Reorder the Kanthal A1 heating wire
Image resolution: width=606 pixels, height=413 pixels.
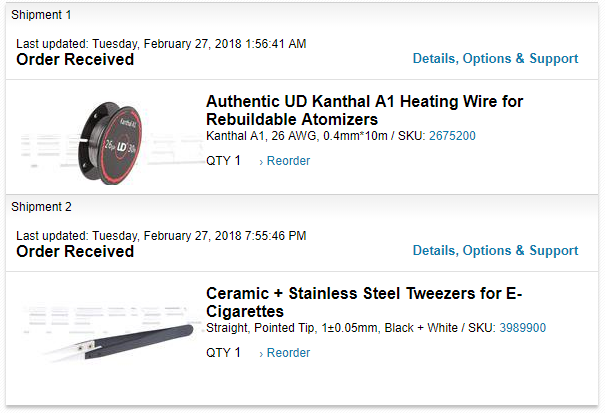(x=285, y=161)
